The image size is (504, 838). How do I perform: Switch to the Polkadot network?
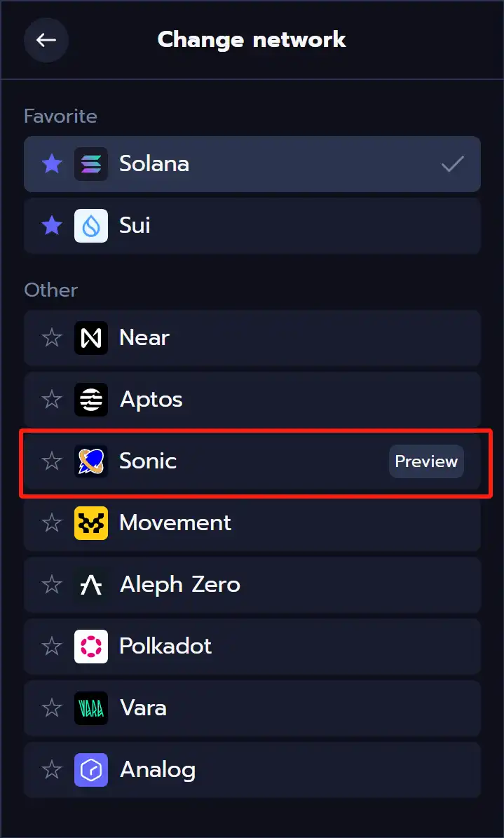(252, 647)
